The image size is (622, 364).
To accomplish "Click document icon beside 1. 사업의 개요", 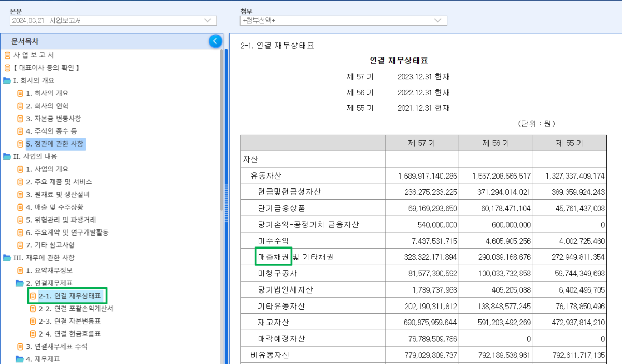I will point(20,169).
